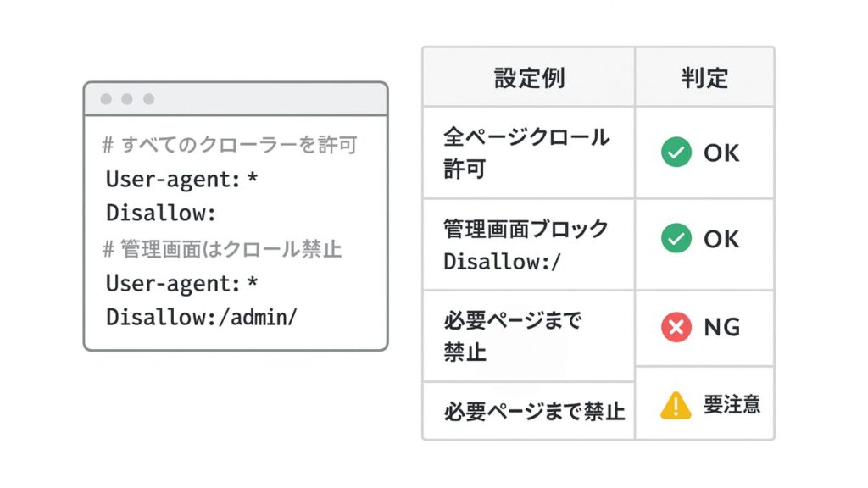Image resolution: width=868 pixels, height=488 pixels.
Task: Click the Disallow:/admin/ code line
Action: [x=203, y=317]
